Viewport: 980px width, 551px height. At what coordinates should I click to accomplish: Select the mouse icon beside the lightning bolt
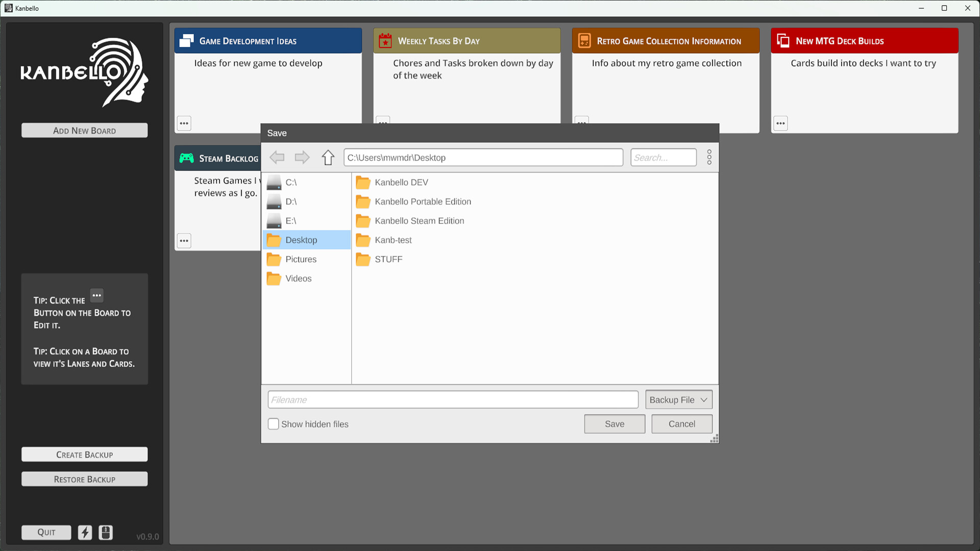105,532
